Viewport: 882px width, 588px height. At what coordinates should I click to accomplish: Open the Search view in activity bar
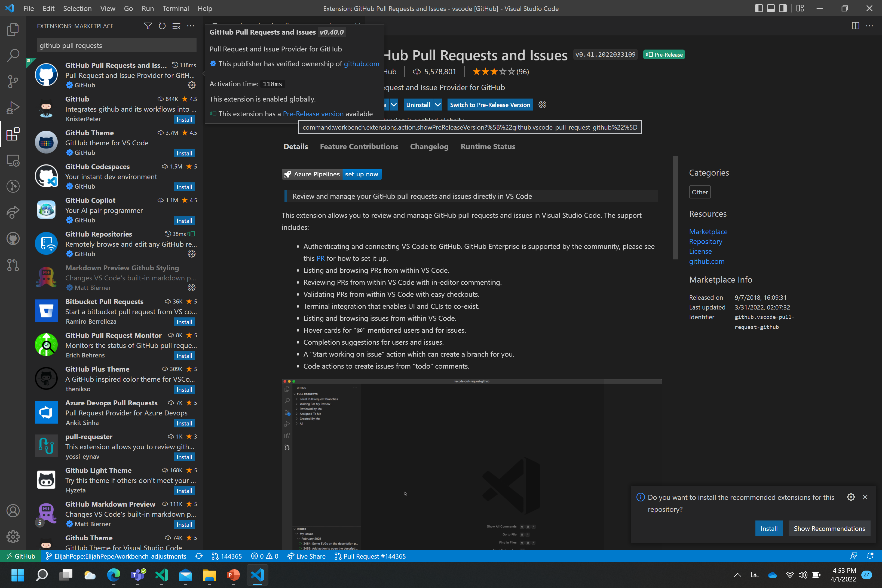tap(13, 56)
